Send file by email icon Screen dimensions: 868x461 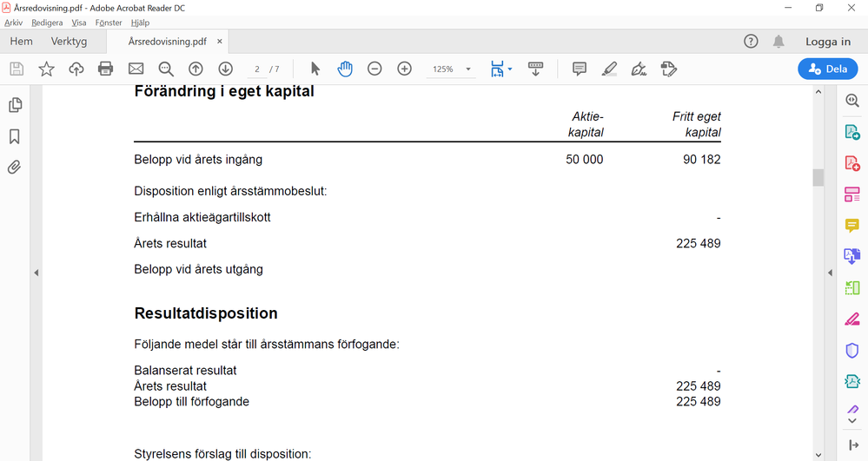click(136, 69)
